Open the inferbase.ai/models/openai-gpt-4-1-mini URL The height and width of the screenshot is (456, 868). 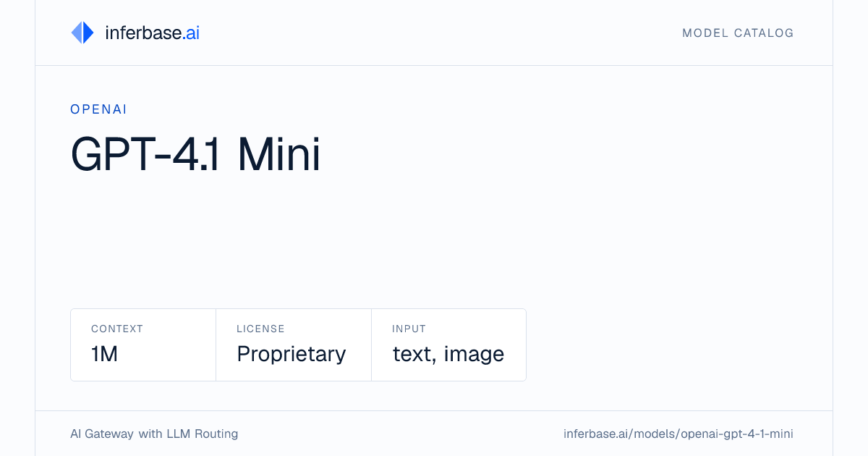[678, 434]
